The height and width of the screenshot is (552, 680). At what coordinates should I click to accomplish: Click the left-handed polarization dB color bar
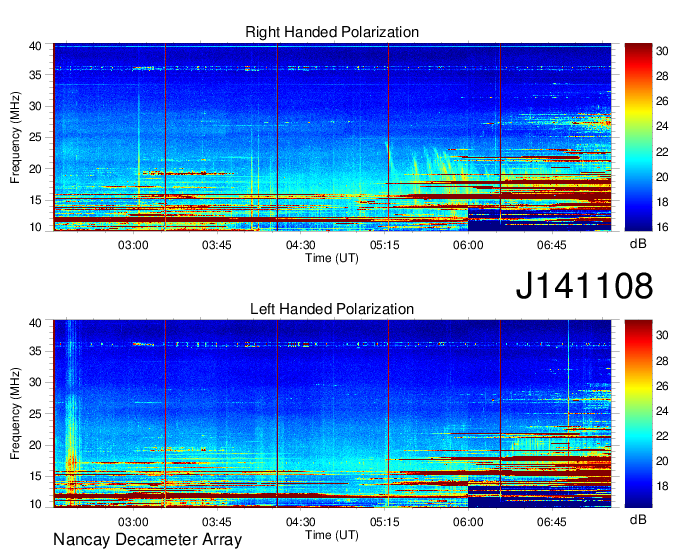tap(638, 414)
